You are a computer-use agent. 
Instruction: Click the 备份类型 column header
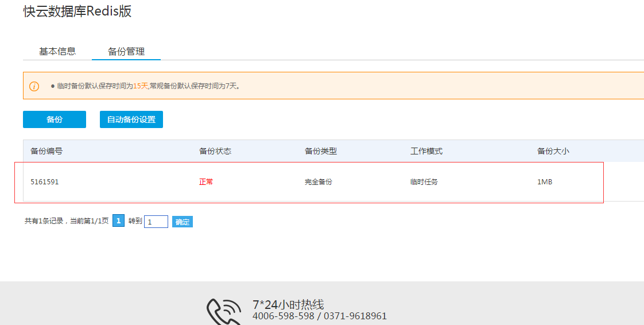click(321, 151)
